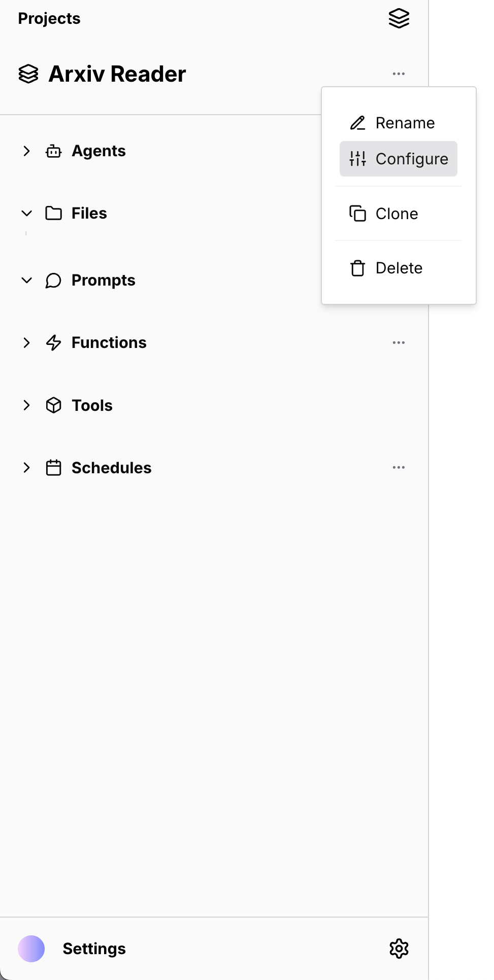
Task: Click the Schedules calendar icon
Action: coord(53,467)
